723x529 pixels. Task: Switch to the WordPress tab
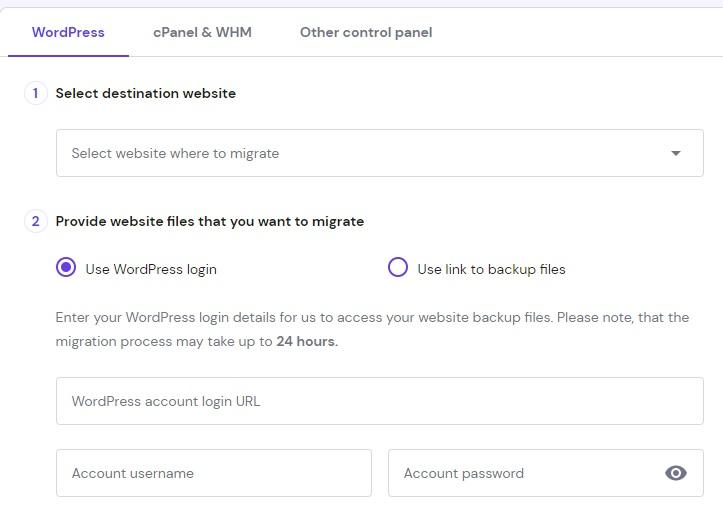68,32
